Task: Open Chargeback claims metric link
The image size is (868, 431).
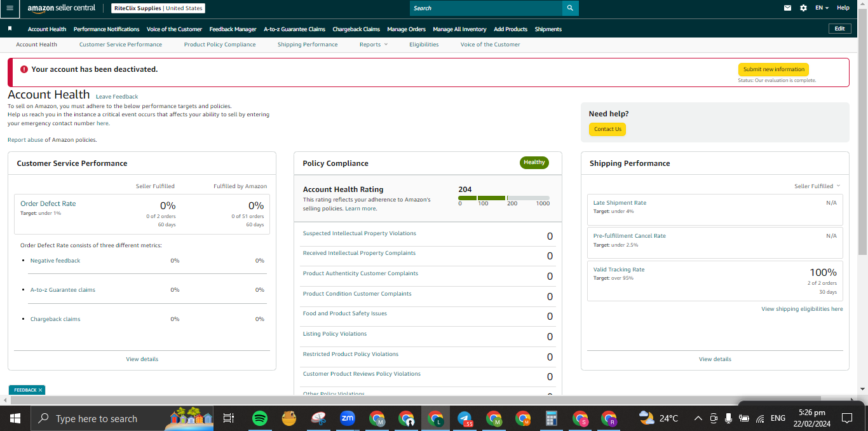Action: point(55,319)
